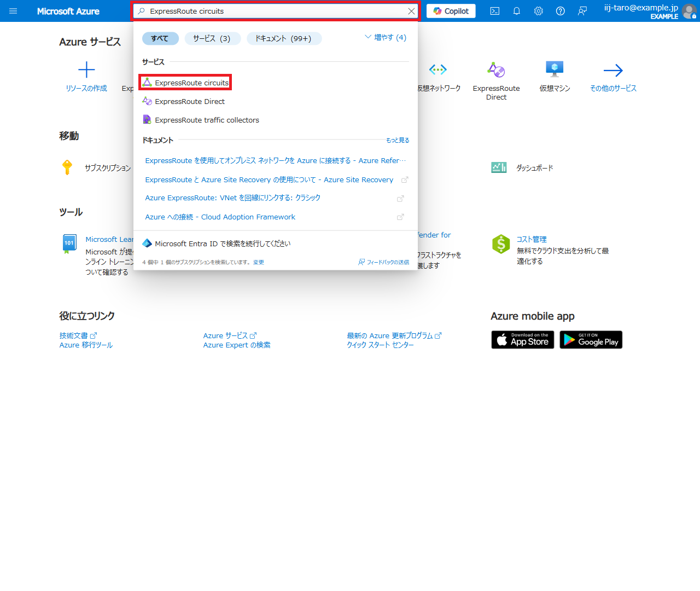Click external-link icon beside VNet document
700x591 pixels.
tap(400, 198)
